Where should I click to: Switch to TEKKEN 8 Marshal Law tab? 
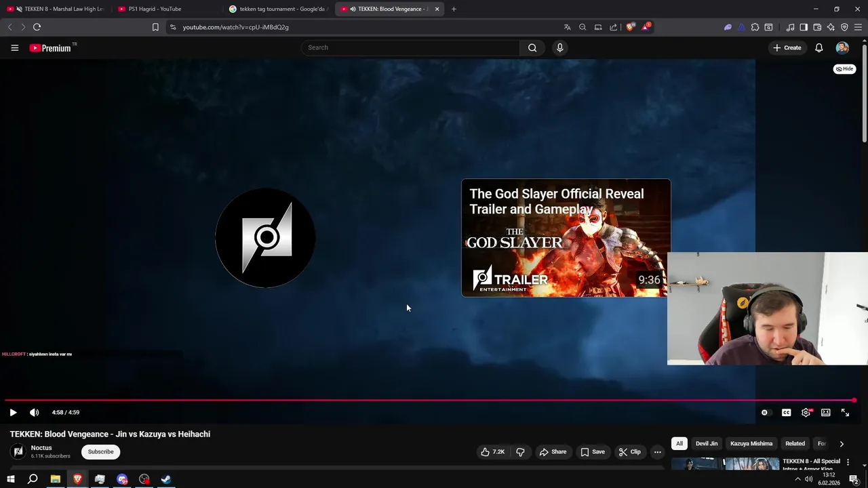click(56, 9)
